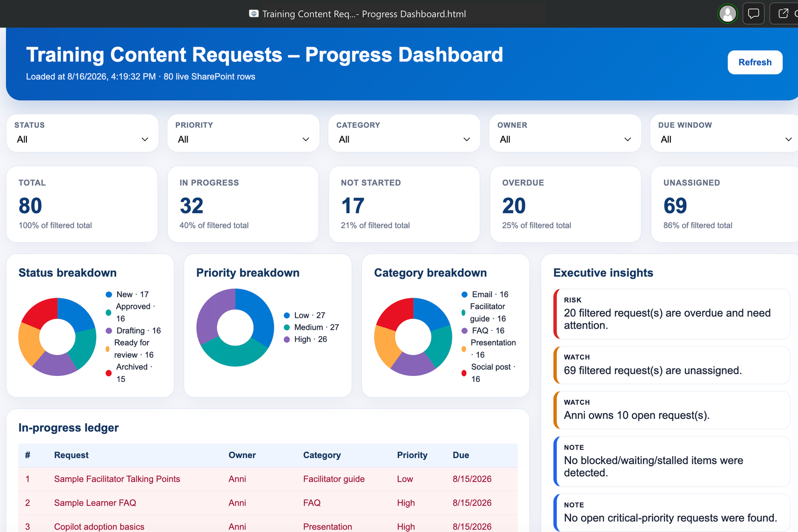Click the Overdue summary card
Viewport: 798px width, 532px height.
[x=566, y=204]
